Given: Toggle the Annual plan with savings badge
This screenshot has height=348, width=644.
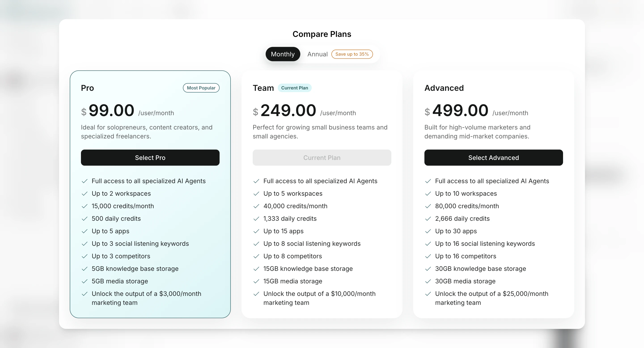Looking at the screenshot, I should pos(317,54).
